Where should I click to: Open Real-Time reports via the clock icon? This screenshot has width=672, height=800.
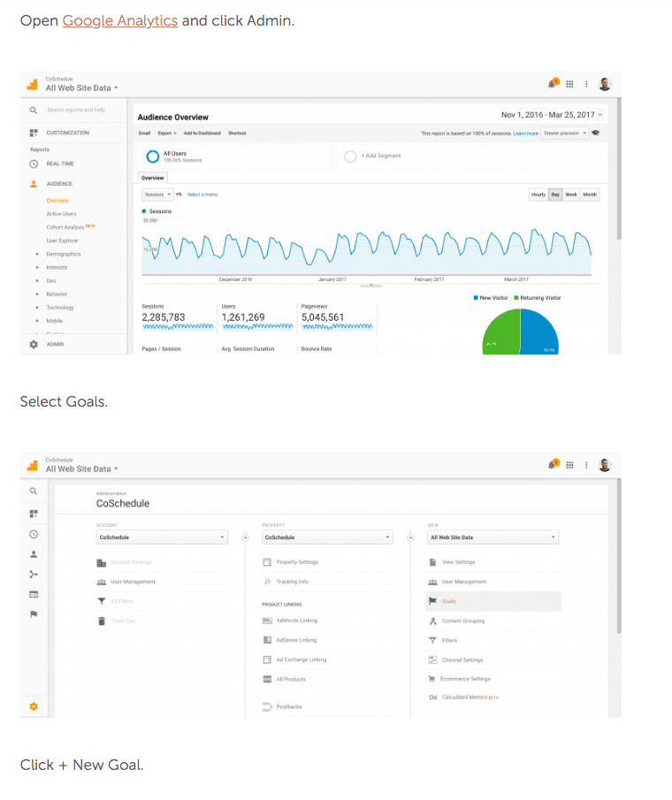pyautogui.click(x=34, y=164)
